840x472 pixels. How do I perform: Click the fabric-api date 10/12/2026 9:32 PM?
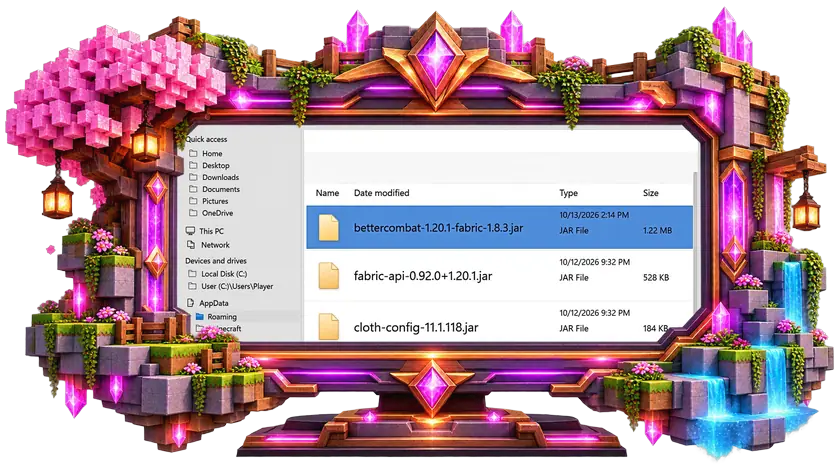coord(595,262)
